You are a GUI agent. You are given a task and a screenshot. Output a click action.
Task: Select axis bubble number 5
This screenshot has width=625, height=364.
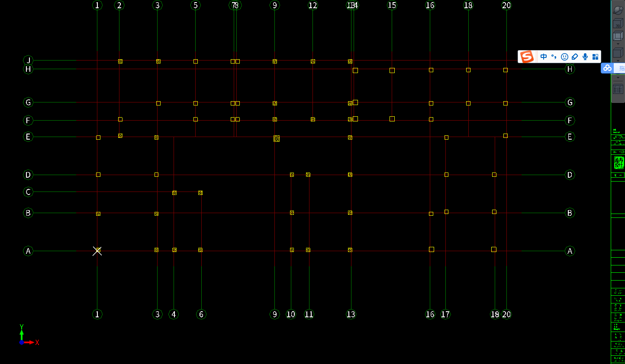[x=196, y=5]
